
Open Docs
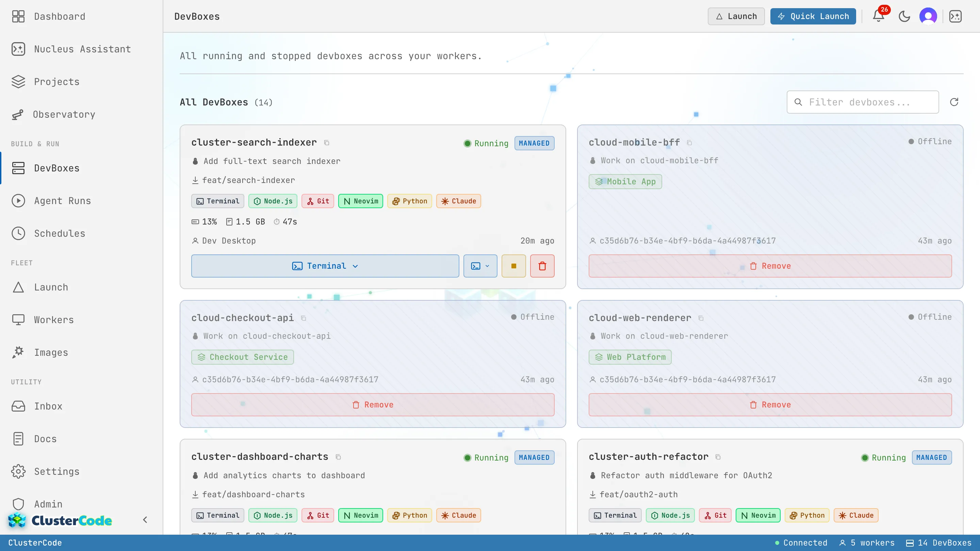pyautogui.click(x=81, y=439)
